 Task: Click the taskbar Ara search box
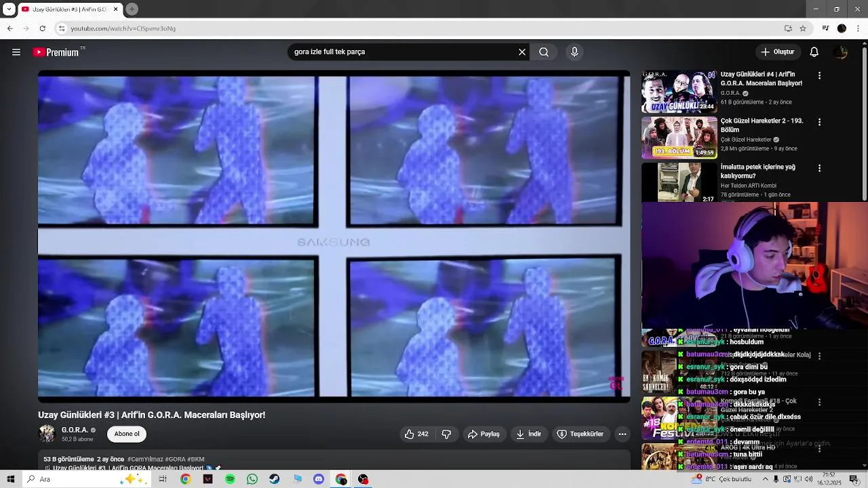tap(86, 479)
